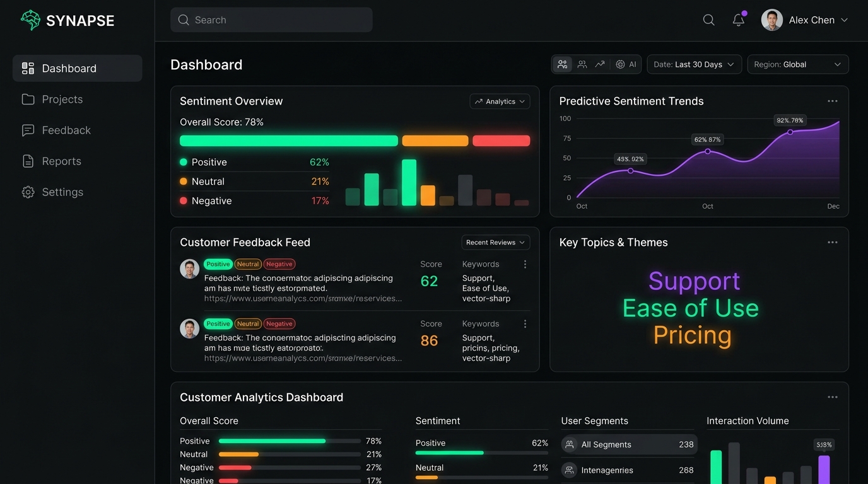
Task: Click the reviewer avatar on score 62 feedback
Action: tap(190, 269)
